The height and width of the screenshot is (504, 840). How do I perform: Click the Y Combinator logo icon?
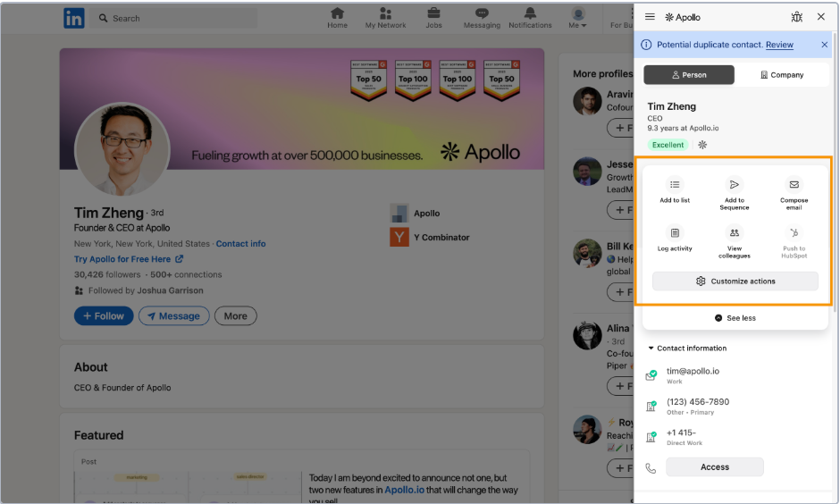pos(399,238)
